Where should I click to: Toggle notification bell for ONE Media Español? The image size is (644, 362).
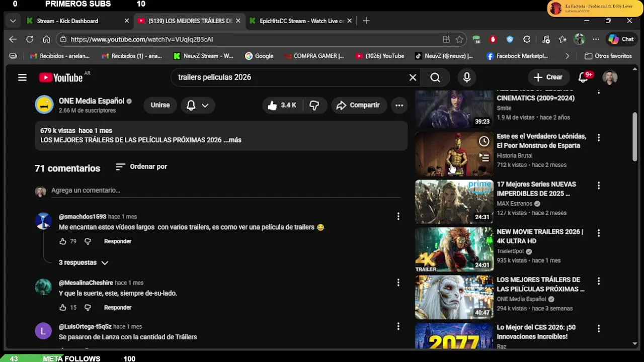pyautogui.click(x=191, y=105)
